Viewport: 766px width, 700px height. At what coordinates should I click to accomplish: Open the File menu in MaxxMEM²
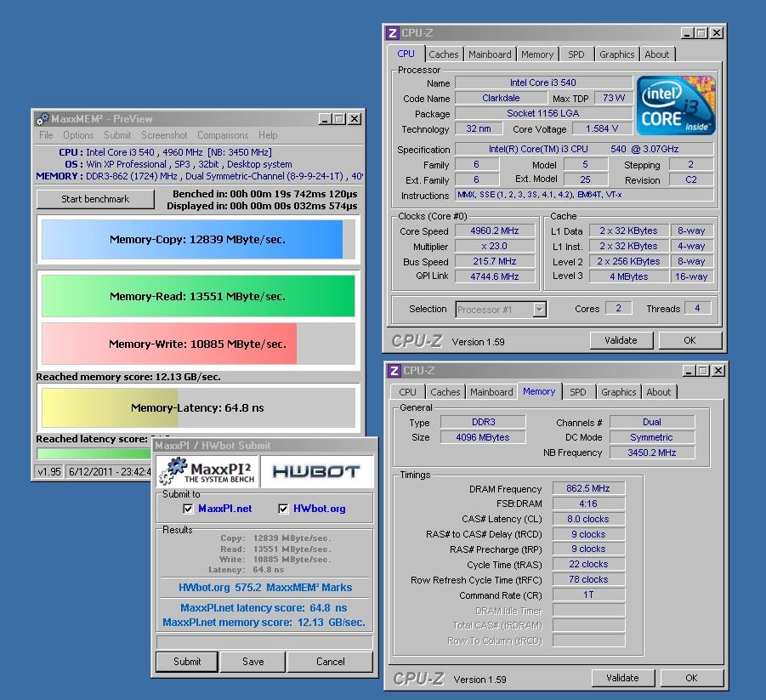click(x=46, y=135)
